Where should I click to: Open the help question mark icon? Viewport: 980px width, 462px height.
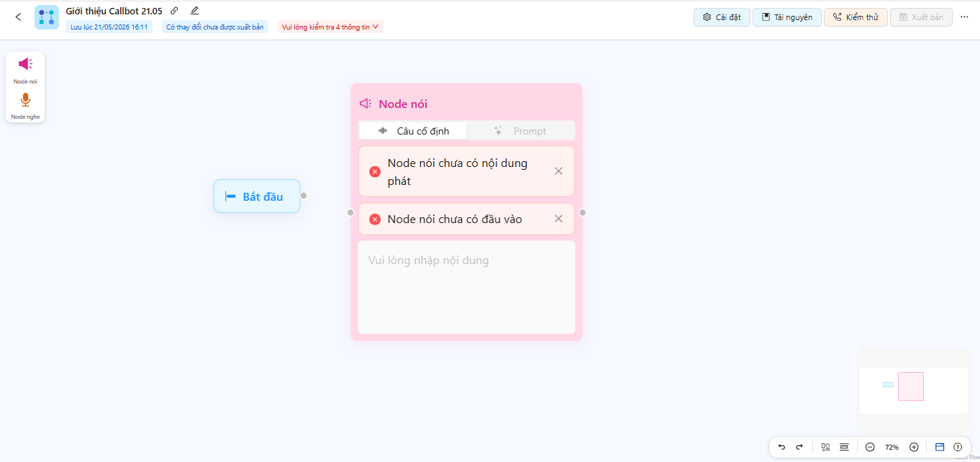958,447
